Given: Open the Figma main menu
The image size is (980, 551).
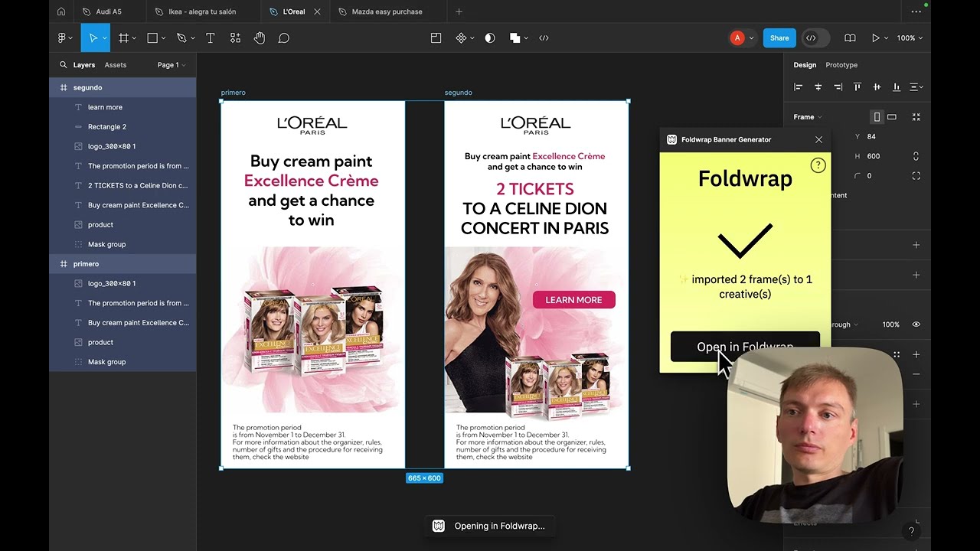Looking at the screenshot, I should [x=62, y=37].
